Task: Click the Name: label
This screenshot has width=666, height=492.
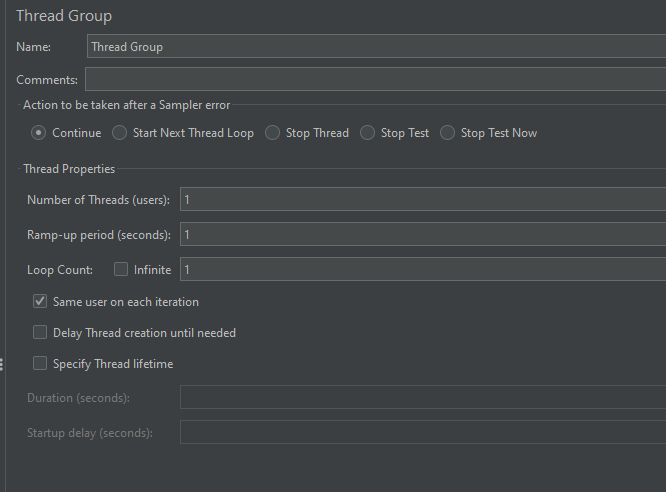Action: tap(34, 47)
